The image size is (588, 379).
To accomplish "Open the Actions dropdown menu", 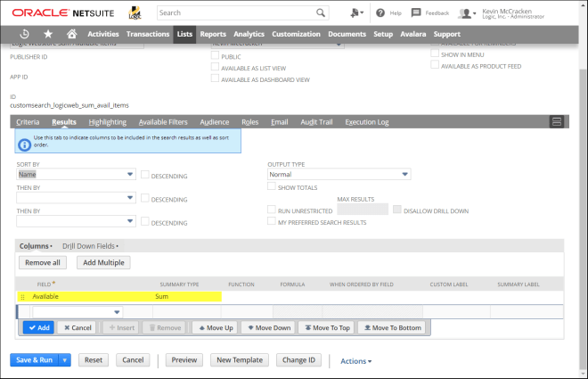I will (x=355, y=361).
